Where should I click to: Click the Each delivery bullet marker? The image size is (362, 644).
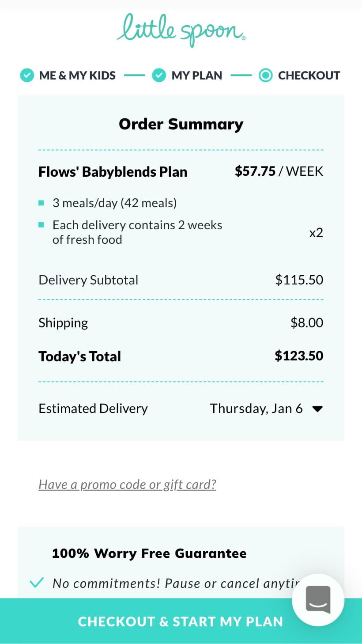click(41, 225)
